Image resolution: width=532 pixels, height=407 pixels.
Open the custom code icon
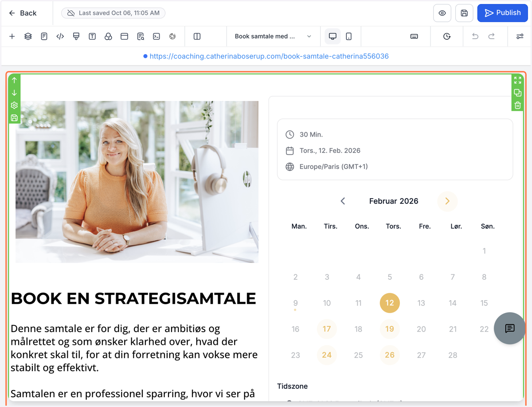tap(60, 36)
